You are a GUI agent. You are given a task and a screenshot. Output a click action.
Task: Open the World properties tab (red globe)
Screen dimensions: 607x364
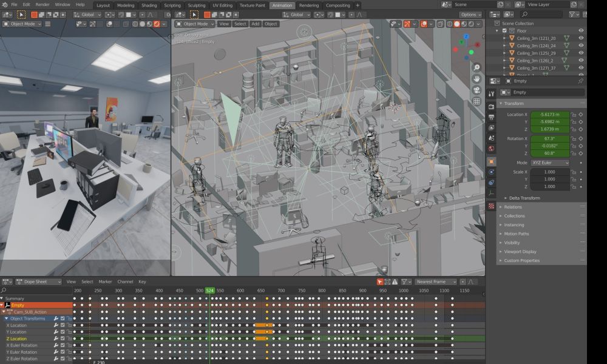click(491, 148)
